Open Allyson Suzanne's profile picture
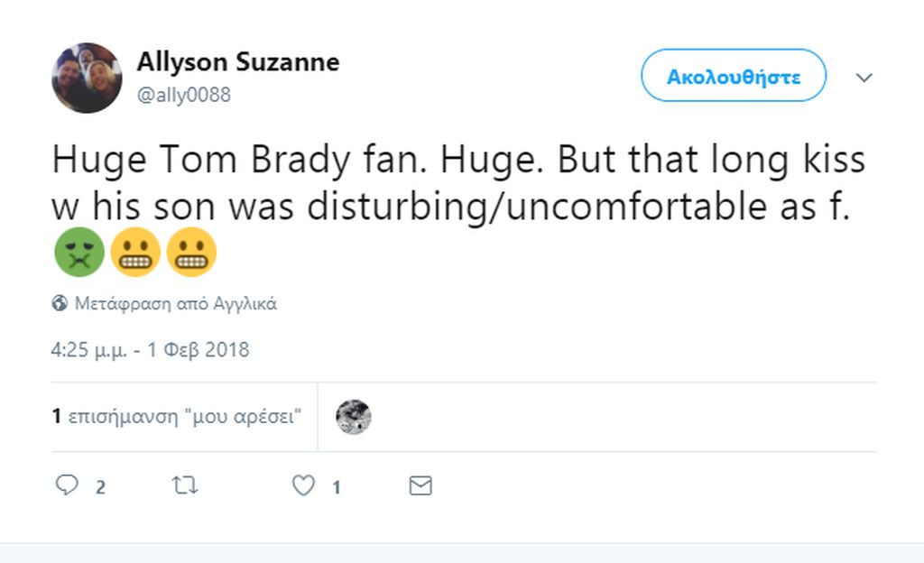Image resolution: width=924 pixels, height=563 pixels. coord(88,78)
